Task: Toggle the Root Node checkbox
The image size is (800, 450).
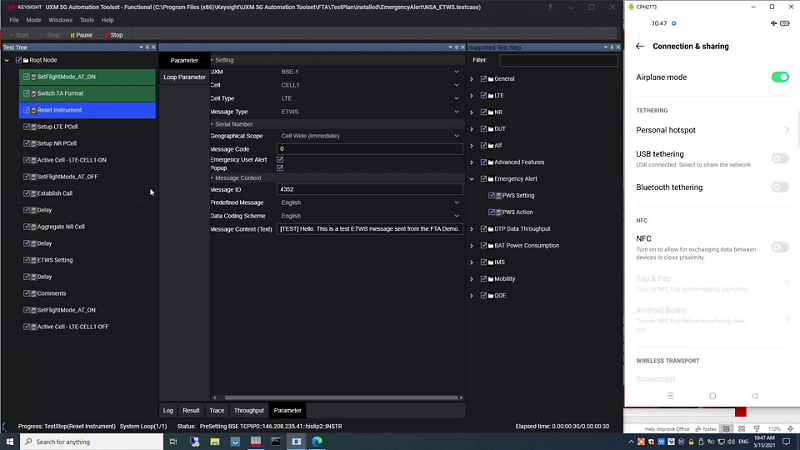Action: pyautogui.click(x=19, y=60)
